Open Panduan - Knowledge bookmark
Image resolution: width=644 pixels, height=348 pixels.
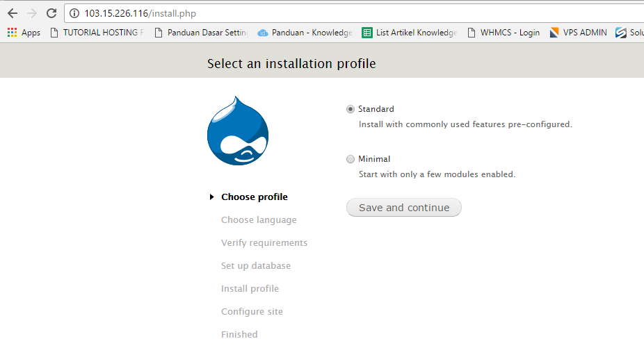[305, 33]
